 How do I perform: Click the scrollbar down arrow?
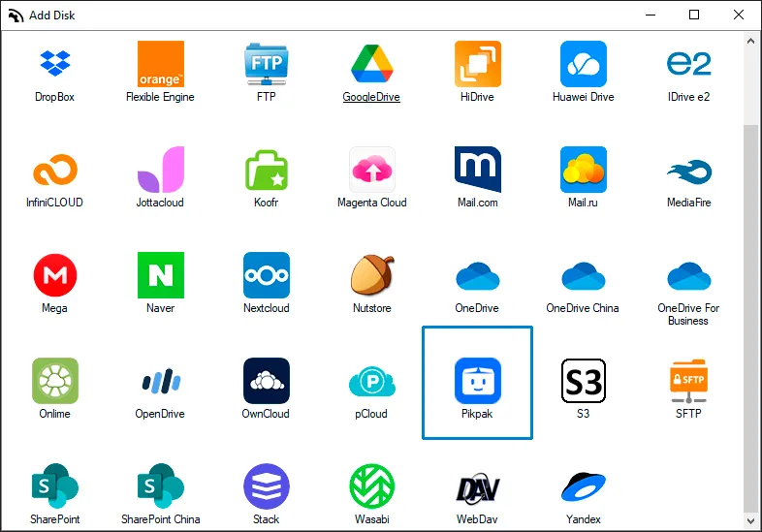750,521
